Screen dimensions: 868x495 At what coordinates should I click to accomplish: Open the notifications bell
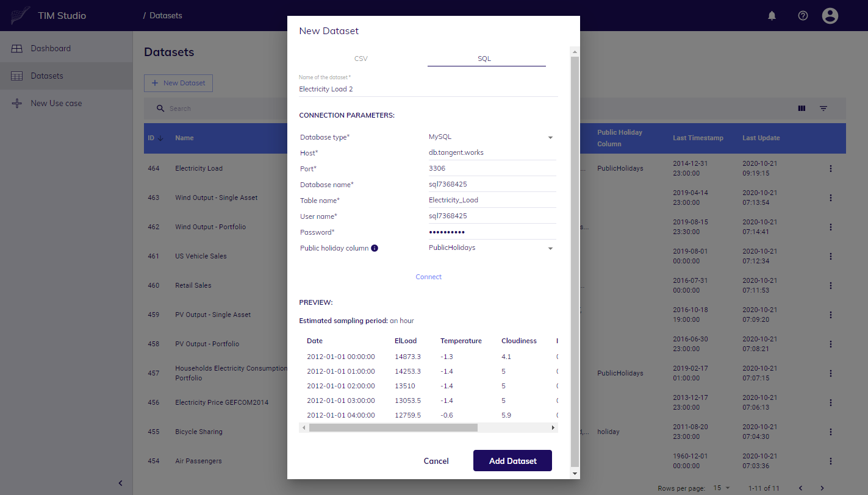coord(772,16)
